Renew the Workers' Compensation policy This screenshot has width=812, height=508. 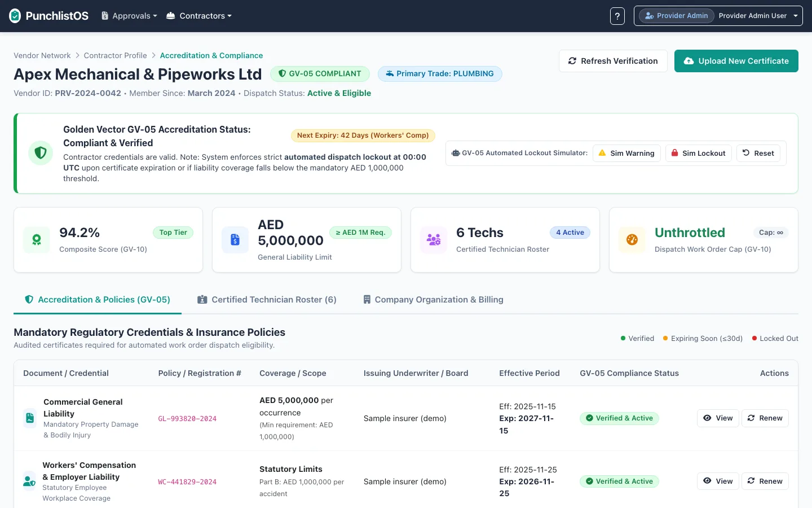click(x=765, y=481)
